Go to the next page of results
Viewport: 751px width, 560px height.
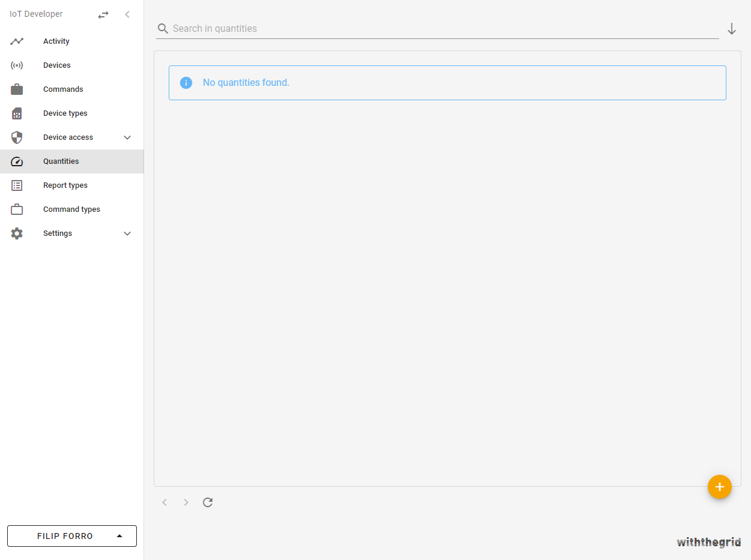click(x=186, y=502)
